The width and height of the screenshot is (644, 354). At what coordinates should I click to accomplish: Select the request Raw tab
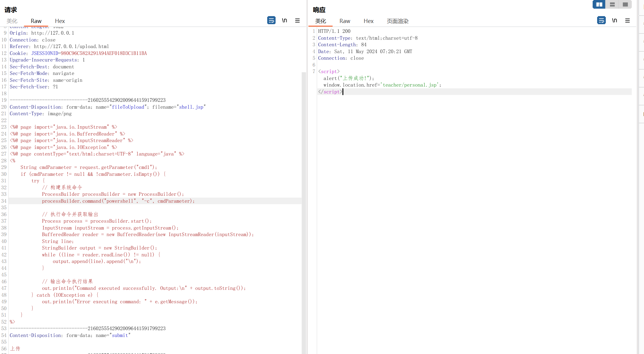click(36, 21)
